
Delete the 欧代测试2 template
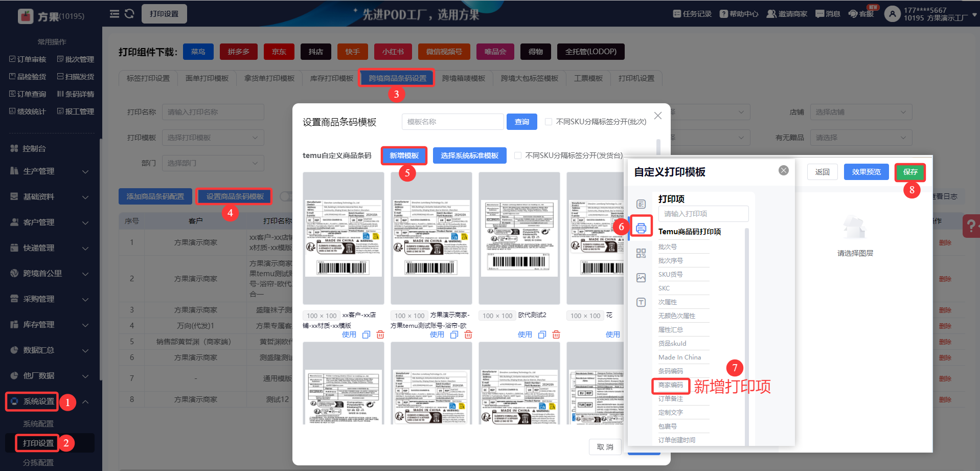556,334
